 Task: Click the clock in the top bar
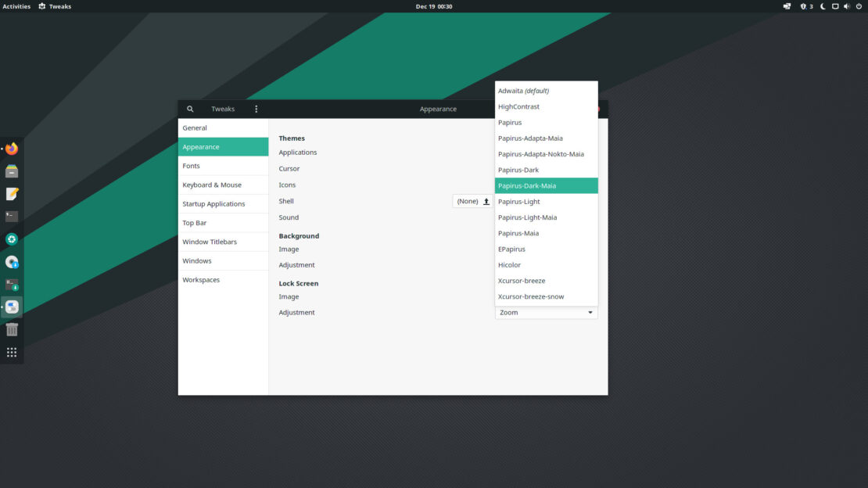[434, 6]
